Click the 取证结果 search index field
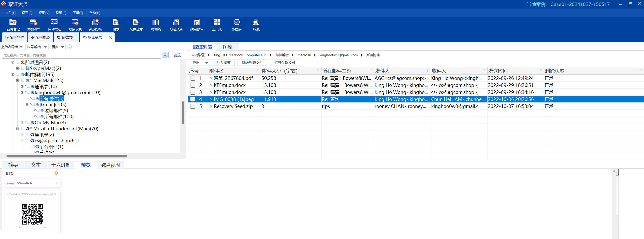Viewport: 644px width, 239px height. [82, 55]
